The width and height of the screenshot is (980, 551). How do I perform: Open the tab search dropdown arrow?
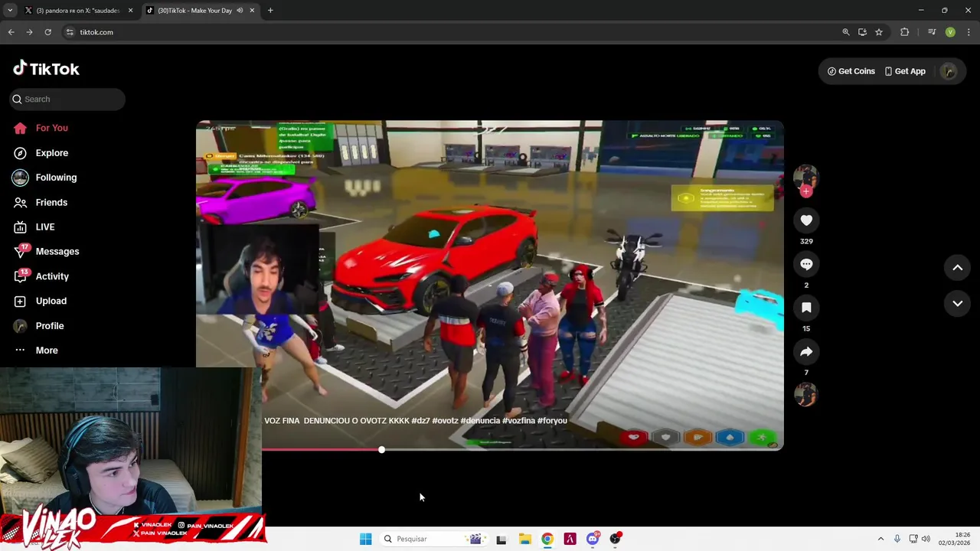(x=10, y=11)
